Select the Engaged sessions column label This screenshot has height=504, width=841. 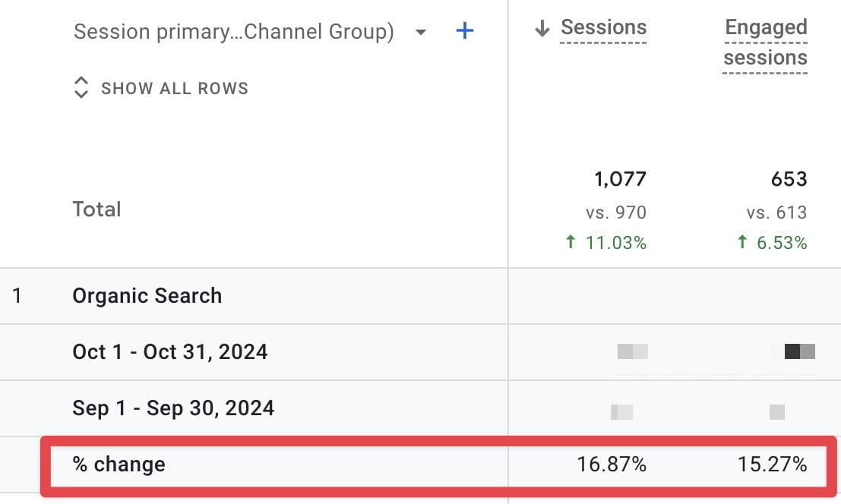pos(765,42)
